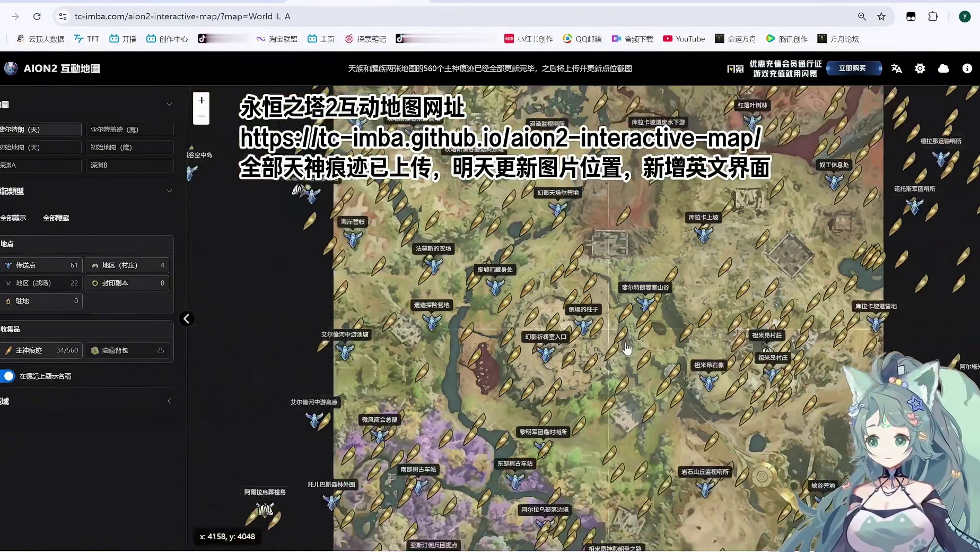
Task: Click the 立即购买 purchase button
Action: (x=853, y=68)
